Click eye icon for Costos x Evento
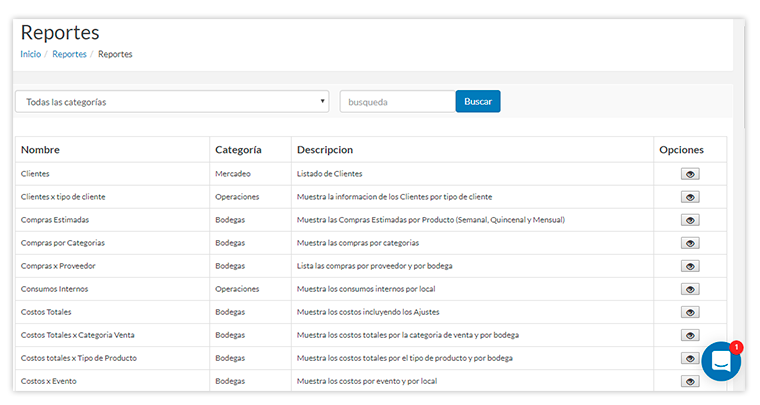This screenshot has height=405, width=760. coord(690,381)
